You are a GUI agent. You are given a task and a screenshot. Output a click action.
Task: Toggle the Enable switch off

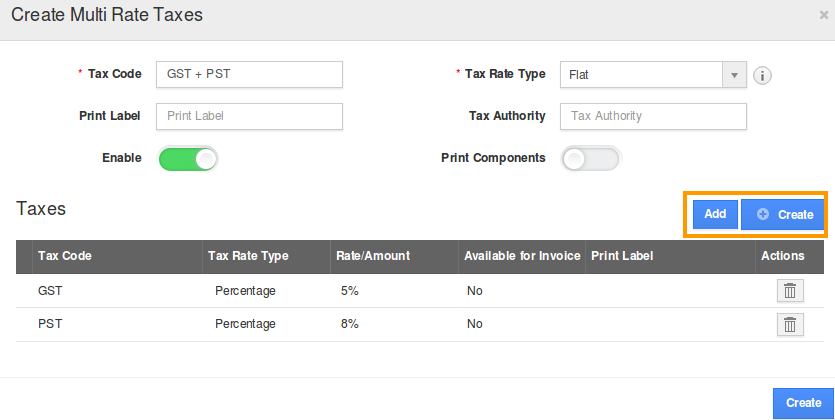coord(188,158)
